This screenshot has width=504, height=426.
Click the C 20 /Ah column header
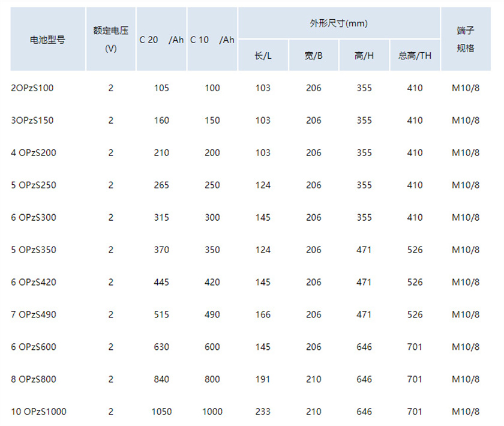(x=161, y=38)
